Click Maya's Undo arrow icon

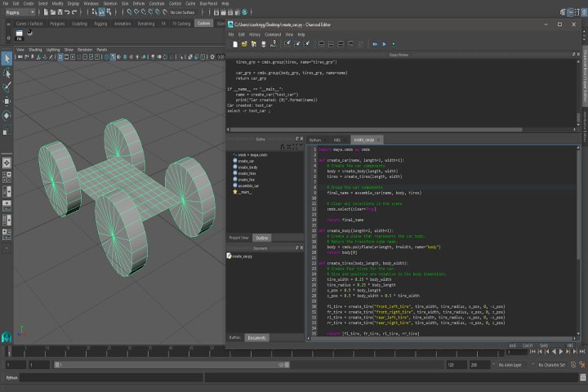tap(67, 12)
